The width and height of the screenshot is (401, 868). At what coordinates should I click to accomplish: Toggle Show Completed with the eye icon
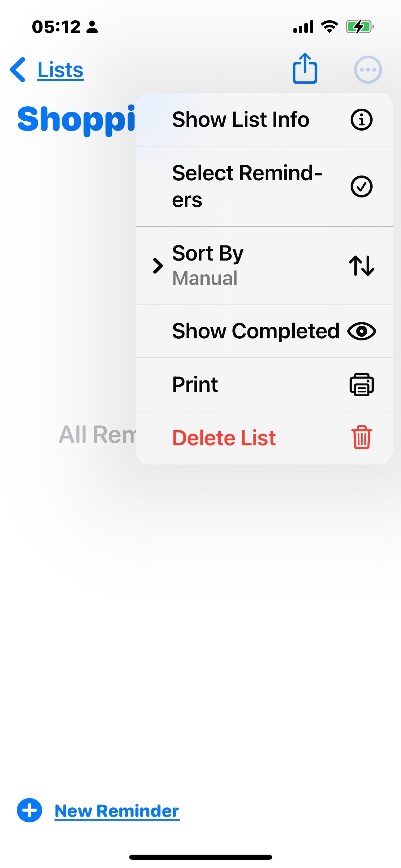tap(361, 331)
